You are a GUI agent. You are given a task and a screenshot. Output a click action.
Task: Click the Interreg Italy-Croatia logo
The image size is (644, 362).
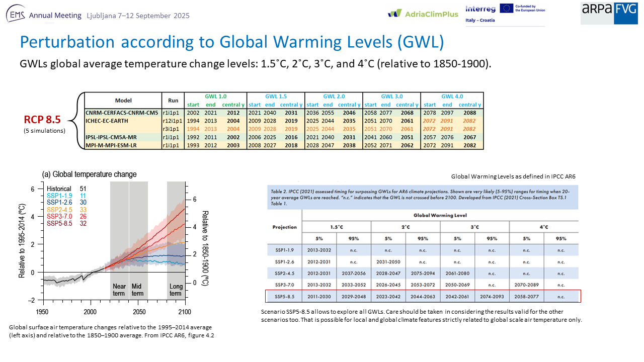[480, 14]
